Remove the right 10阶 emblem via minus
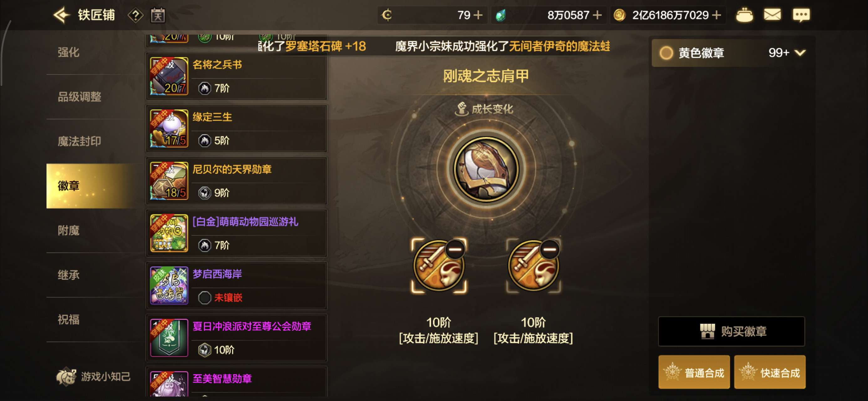This screenshot has height=401, width=868. pos(550,250)
